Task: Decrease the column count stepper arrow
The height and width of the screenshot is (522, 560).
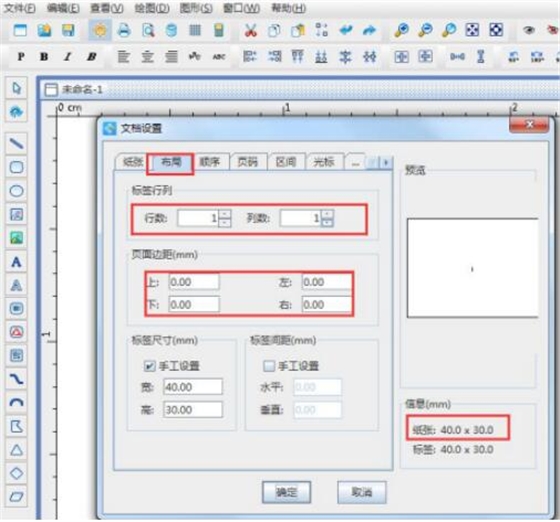Action: click(327, 223)
